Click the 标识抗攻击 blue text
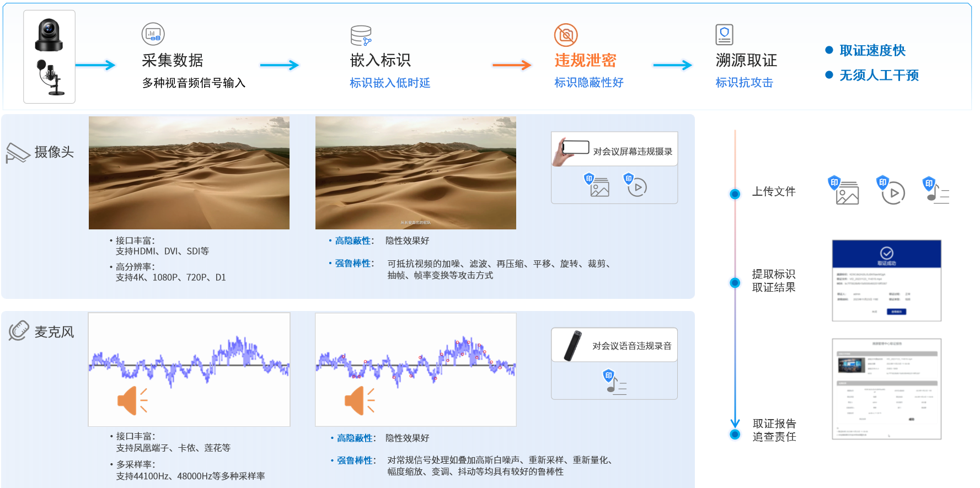The width and height of the screenshot is (980, 488). click(745, 82)
